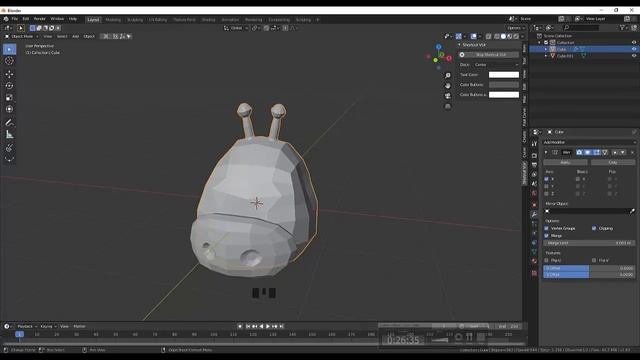Toggle the mirror X axis checkbox
The height and width of the screenshot is (360, 640).
point(547,179)
